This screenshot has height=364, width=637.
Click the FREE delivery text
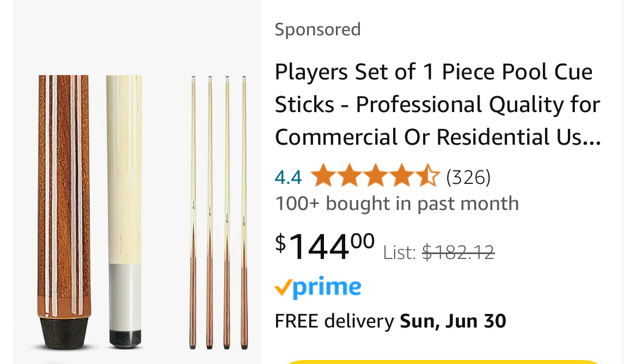click(334, 321)
